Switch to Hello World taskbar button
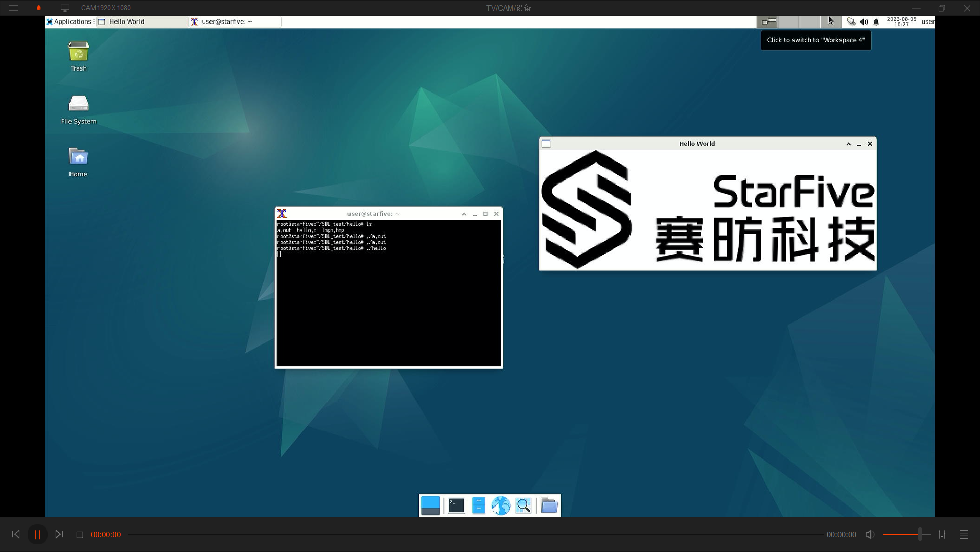The image size is (980, 552). click(x=142, y=21)
